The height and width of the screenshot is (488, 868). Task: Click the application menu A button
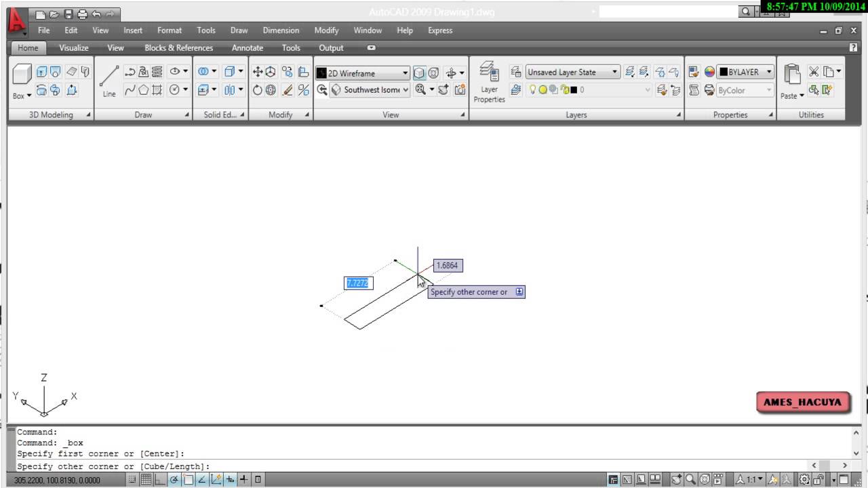(x=16, y=22)
